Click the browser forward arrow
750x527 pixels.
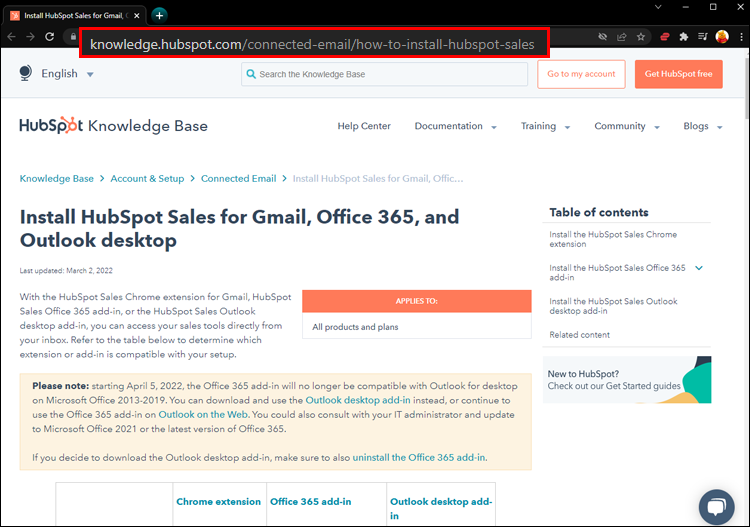30,37
